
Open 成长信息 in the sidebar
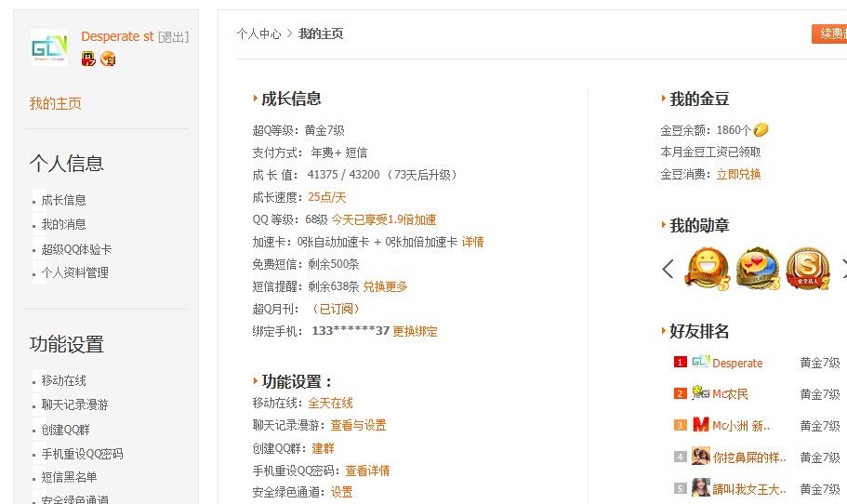pyautogui.click(x=64, y=201)
